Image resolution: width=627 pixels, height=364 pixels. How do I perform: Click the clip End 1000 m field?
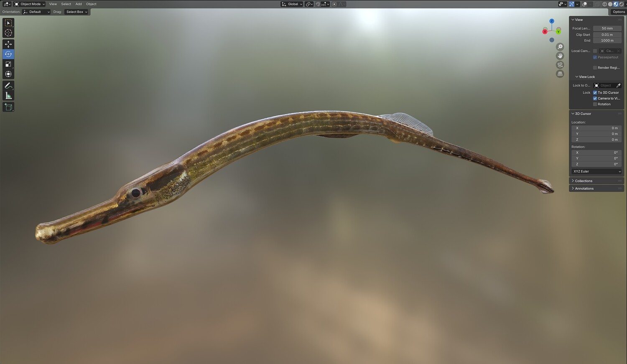tap(607, 41)
